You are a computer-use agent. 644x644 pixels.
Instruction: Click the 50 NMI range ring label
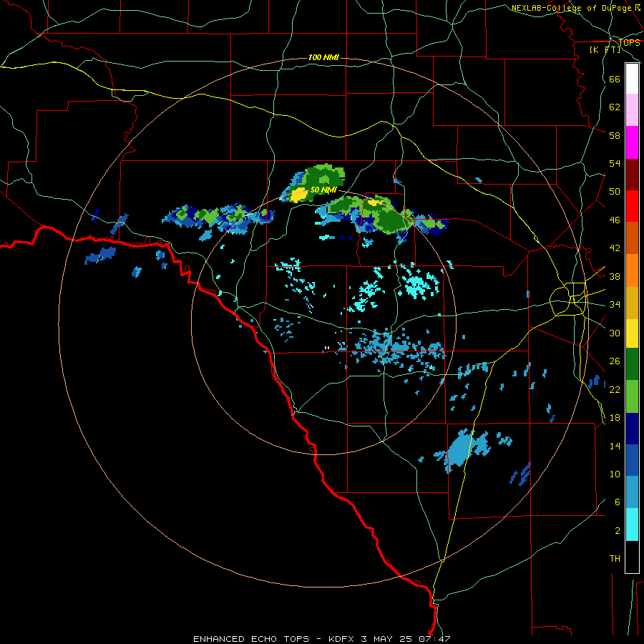(323, 190)
